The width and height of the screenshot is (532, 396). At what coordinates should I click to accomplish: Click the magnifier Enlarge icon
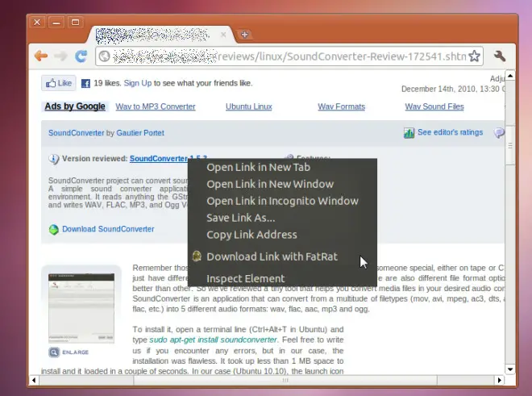54,352
